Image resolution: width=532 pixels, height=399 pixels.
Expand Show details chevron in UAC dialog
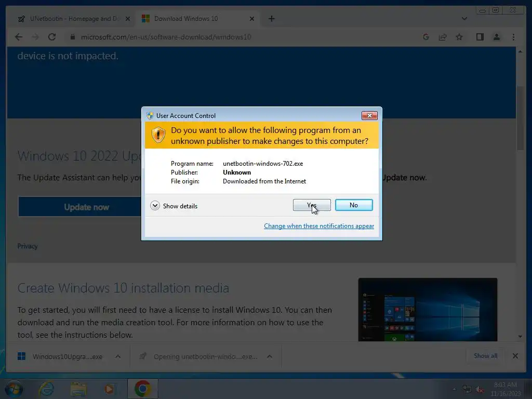155,206
